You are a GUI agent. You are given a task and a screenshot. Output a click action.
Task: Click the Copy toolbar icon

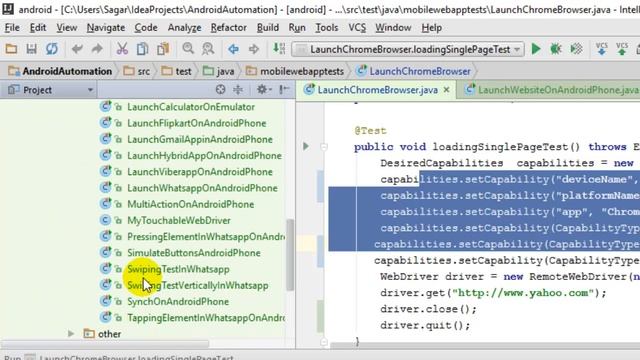142,49
